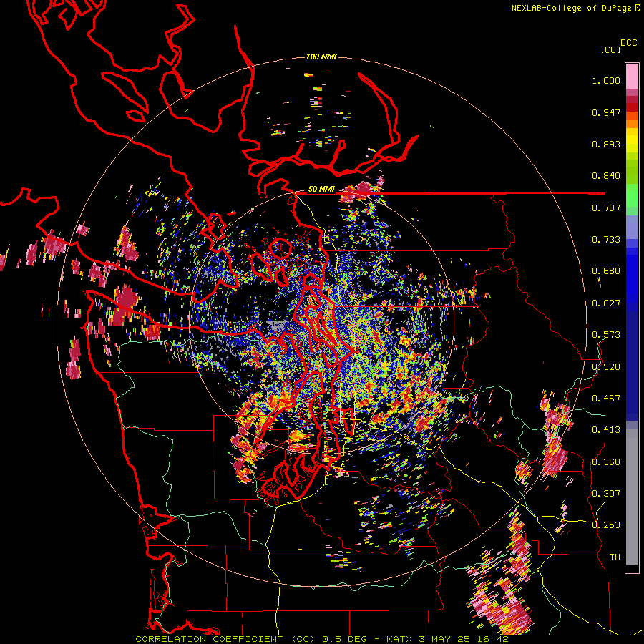Click the 0.413 value on the color scale
The image size is (644, 644).
click(x=606, y=430)
